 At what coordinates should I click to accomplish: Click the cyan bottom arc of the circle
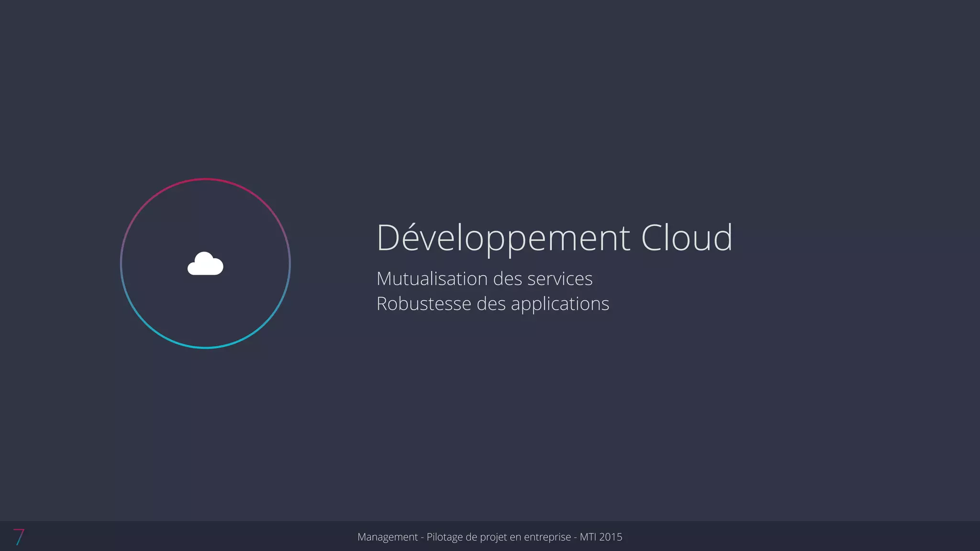click(205, 347)
